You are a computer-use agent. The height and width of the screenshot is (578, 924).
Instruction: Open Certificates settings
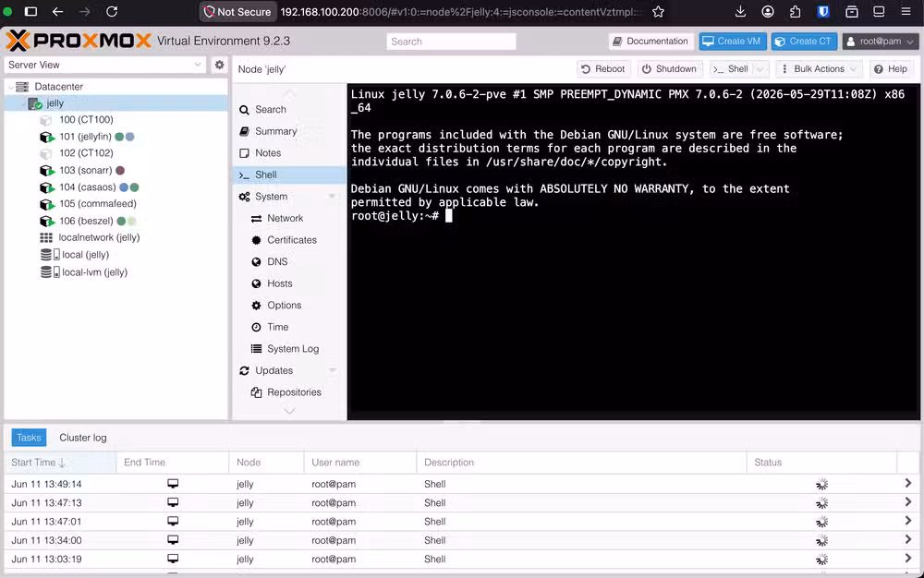292,240
